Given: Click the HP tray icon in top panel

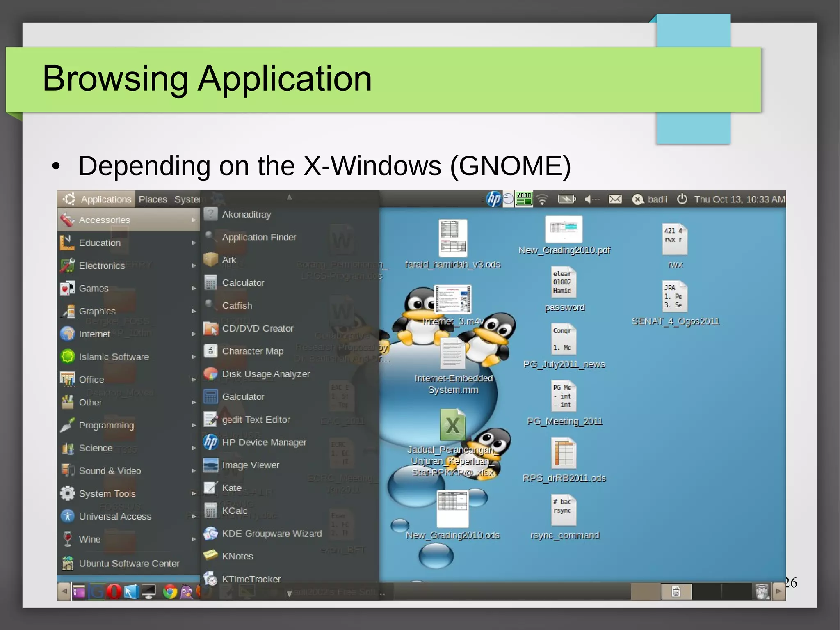Looking at the screenshot, I should click(x=494, y=199).
